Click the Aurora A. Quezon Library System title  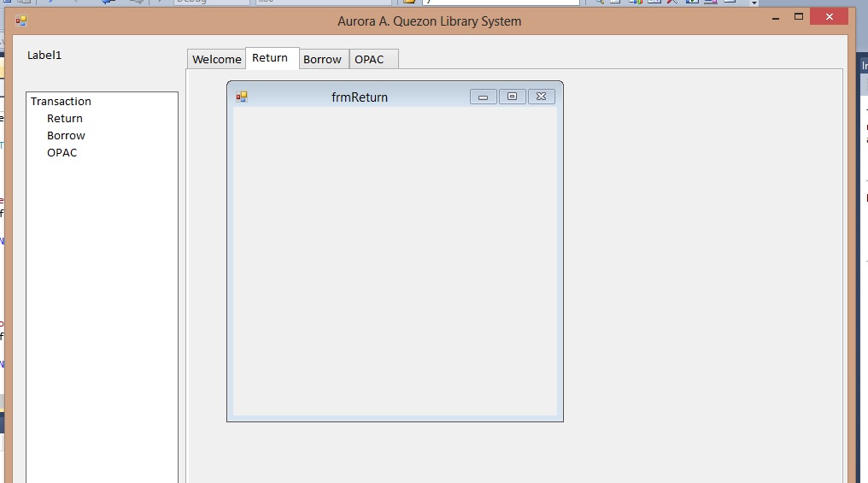click(430, 21)
